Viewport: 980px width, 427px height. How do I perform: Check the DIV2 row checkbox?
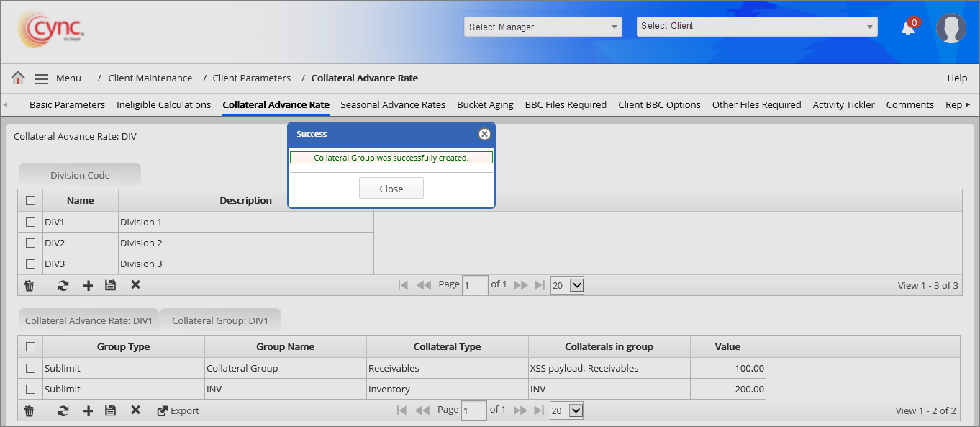30,243
